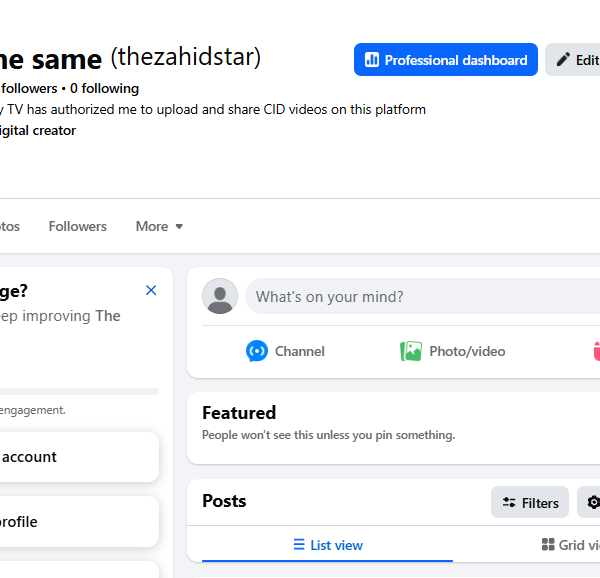Open the What's on your mind field

pyautogui.click(x=422, y=296)
